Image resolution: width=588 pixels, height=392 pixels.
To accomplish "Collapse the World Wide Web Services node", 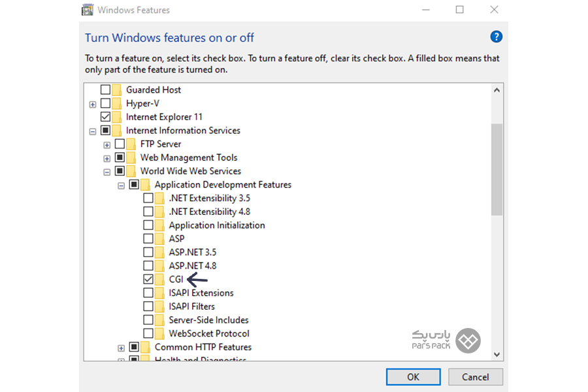I will tap(107, 172).
